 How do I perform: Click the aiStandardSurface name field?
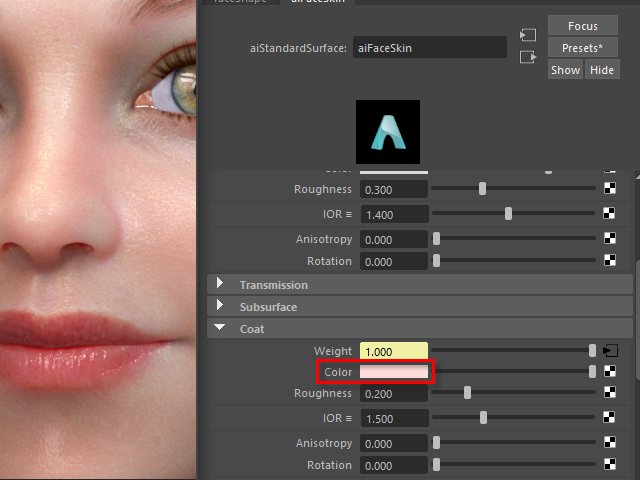430,47
